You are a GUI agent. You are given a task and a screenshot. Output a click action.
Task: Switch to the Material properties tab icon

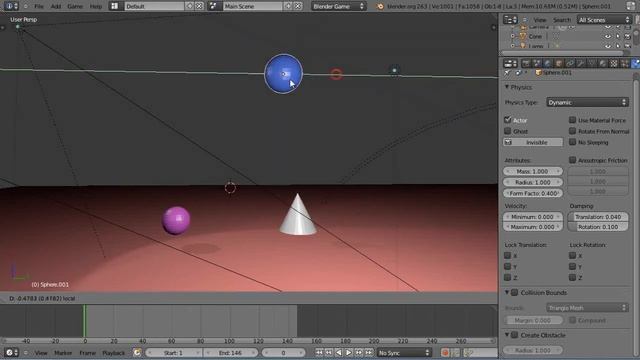coord(602,63)
